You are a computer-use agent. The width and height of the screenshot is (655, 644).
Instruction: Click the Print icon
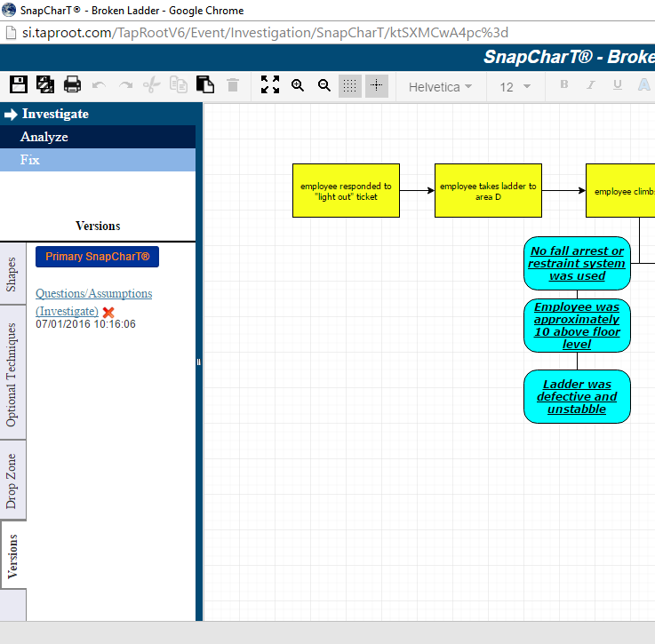click(73, 85)
